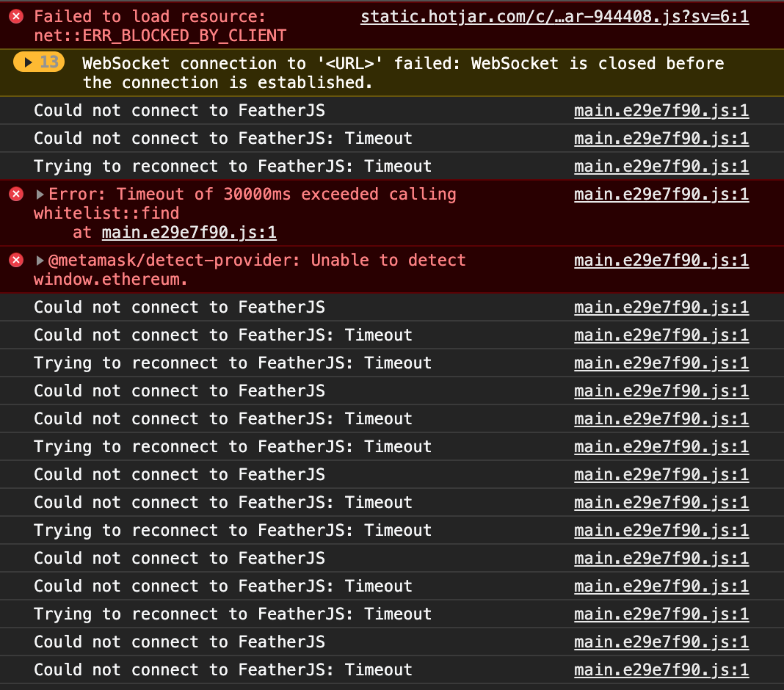Open source link of 'Could not connect' row just below metamask error
784x690 pixels.
661,308
